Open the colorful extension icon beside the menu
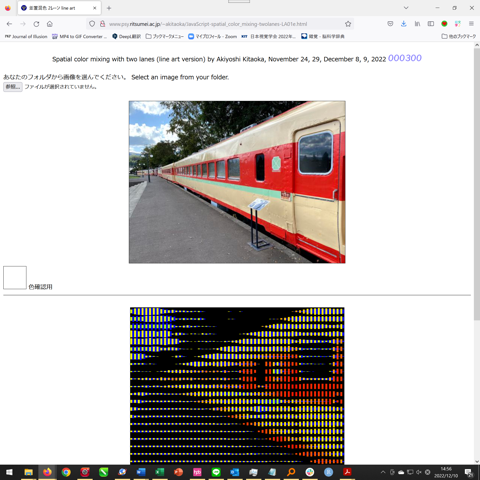This screenshot has height=480, width=480. click(x=458, y=24)
